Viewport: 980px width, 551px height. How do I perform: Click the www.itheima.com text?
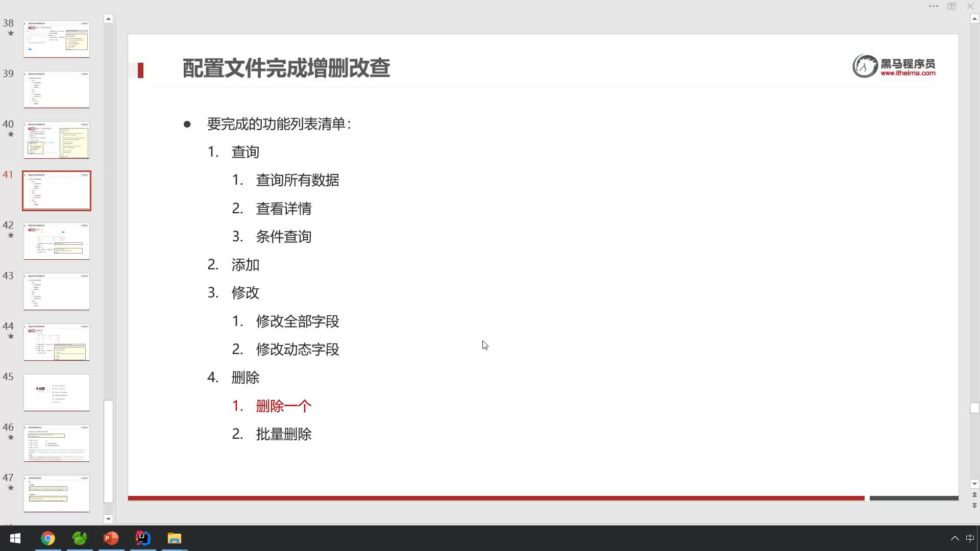pos(908,73)
